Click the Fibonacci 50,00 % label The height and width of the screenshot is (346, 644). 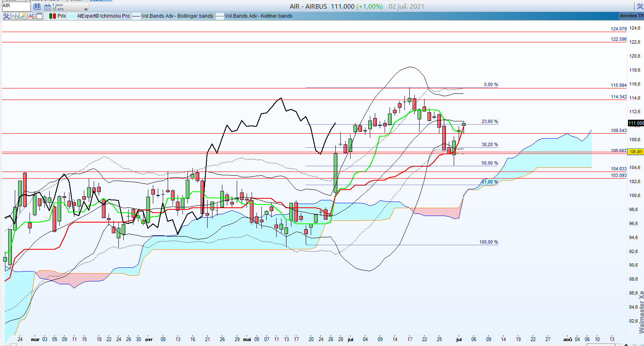point(489,163)
